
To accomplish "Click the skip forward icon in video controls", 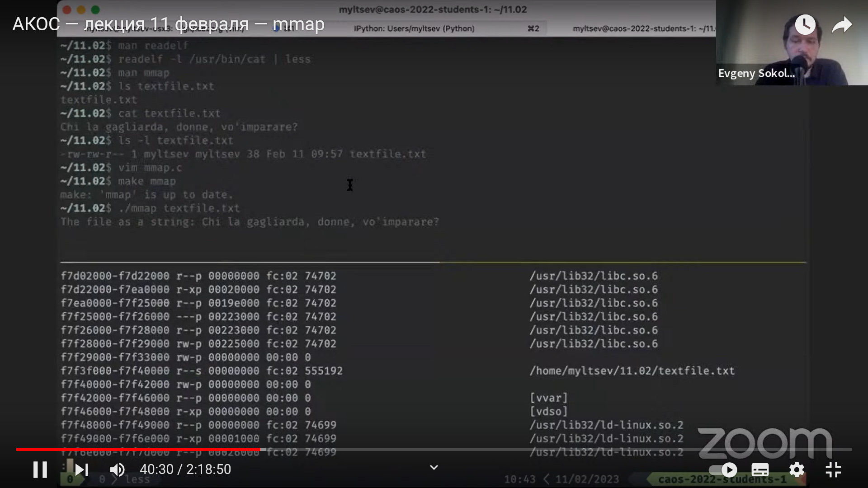I will click(80, 470).
